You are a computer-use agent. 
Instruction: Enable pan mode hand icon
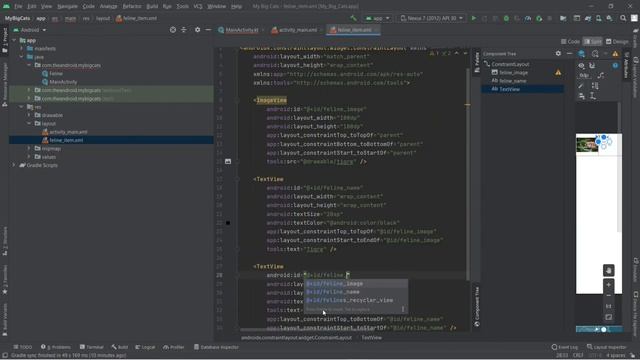tap(609, 270)
